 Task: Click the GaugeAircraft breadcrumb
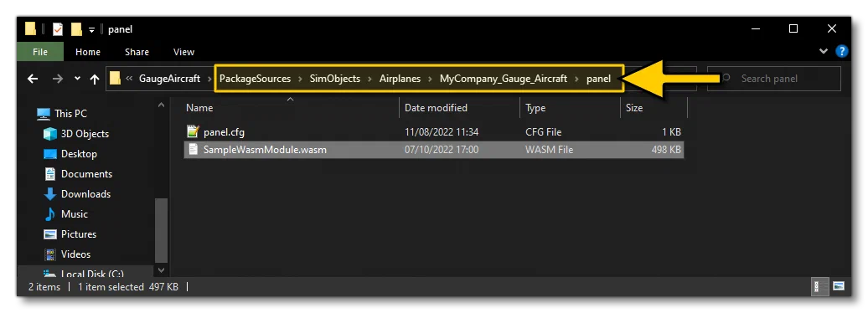(169, 79)
